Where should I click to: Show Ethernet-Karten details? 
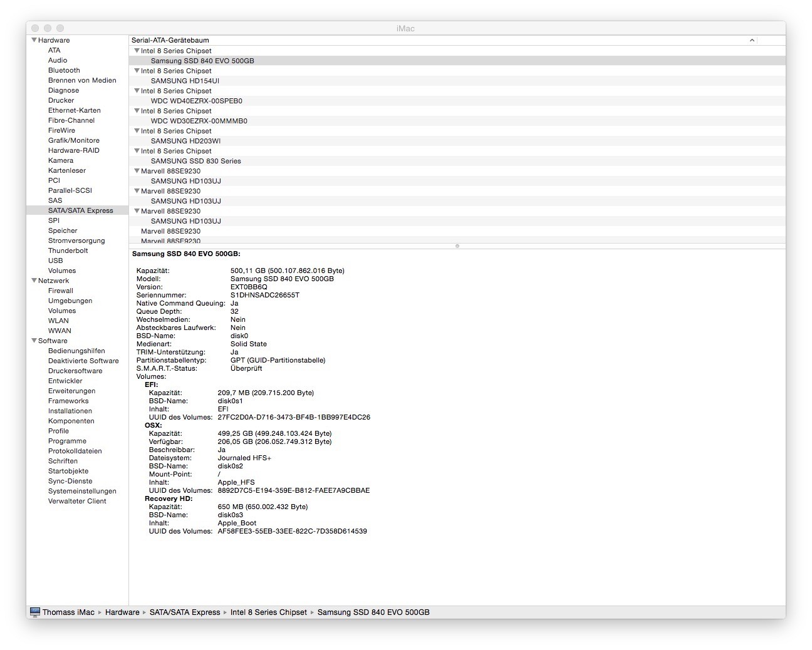74,110
